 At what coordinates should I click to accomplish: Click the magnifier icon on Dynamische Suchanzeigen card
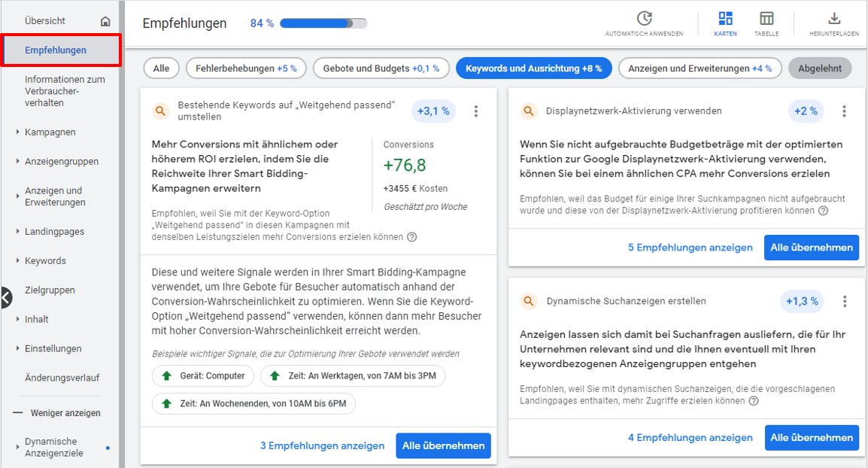527,300
